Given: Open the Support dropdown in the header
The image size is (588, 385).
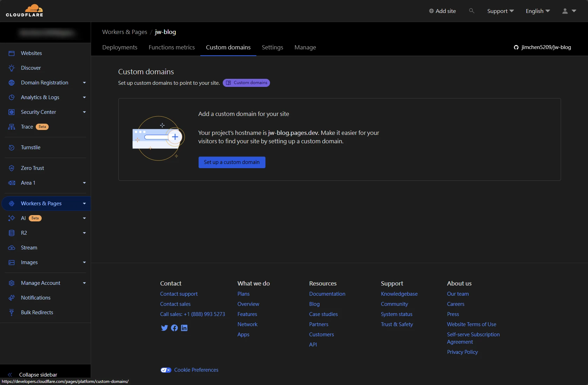Looking at the screenshot, I should click(500, 11).
